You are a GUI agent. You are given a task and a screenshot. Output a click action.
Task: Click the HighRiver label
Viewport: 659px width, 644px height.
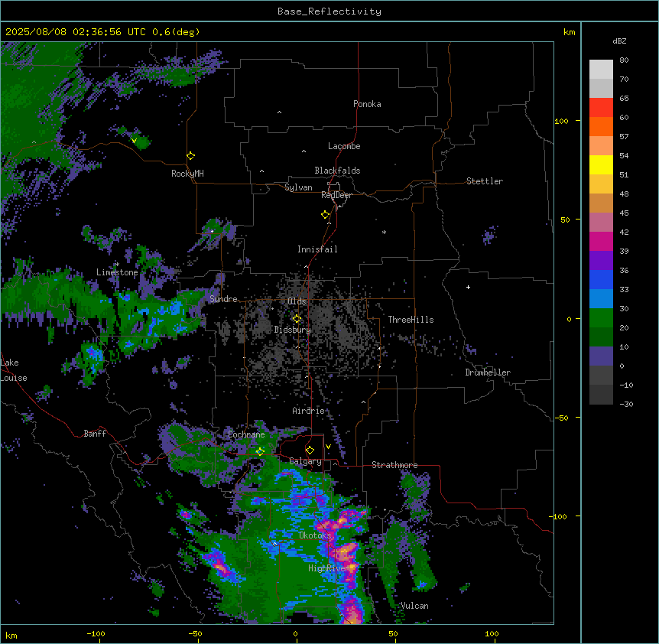tap(329, 568)
